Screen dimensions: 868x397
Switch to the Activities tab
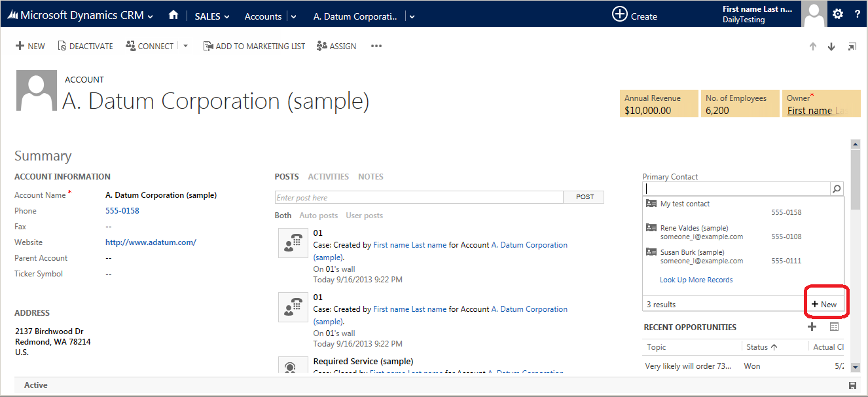328,176
